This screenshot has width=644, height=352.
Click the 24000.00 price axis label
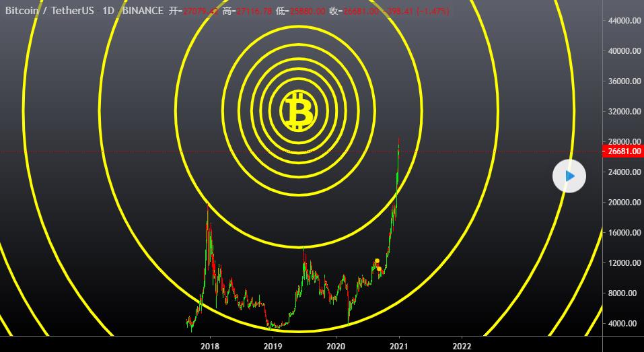[x=624, y=172]
